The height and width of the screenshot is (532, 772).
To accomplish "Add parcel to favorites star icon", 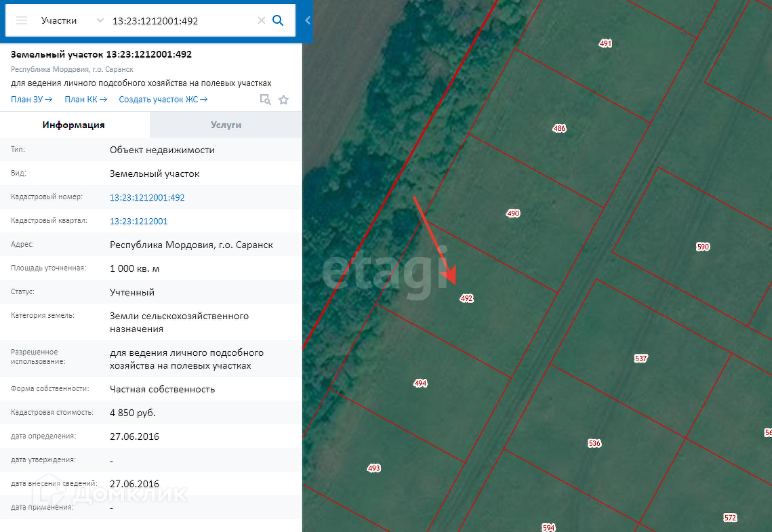I will click(283, 100).
